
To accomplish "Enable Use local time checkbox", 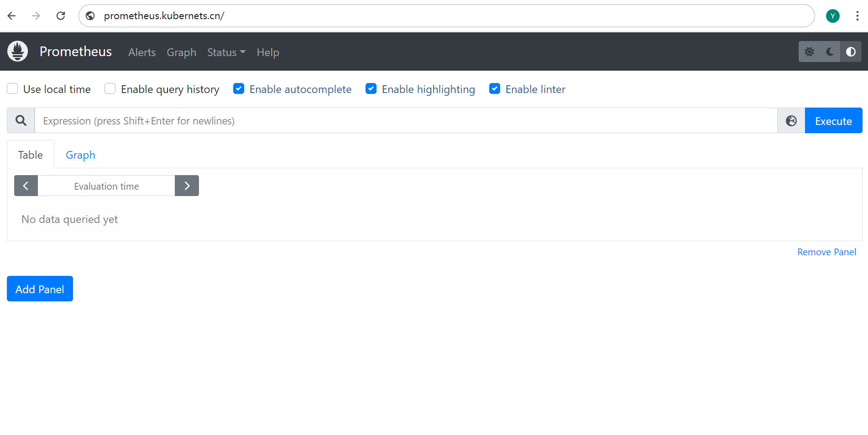I will tap(12, 88).
